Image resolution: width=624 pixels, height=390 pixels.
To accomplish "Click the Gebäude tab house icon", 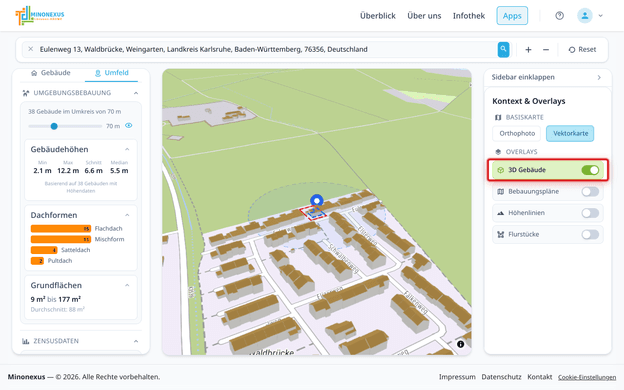I will (34, 73).
